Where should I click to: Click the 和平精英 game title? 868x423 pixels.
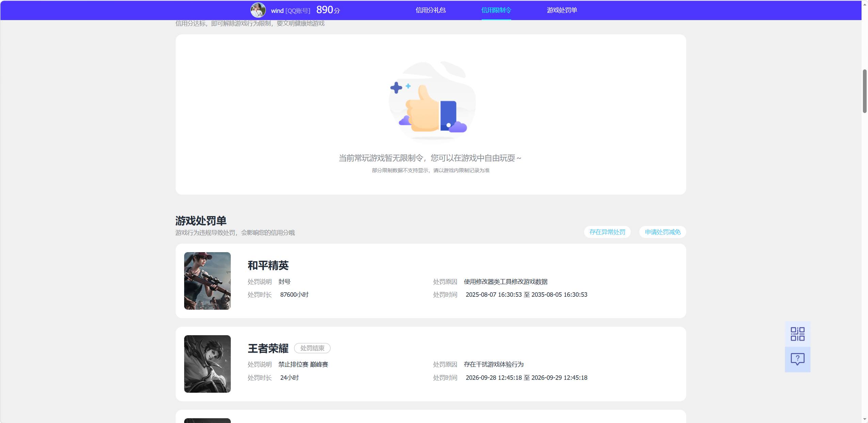tap(268, 265)
